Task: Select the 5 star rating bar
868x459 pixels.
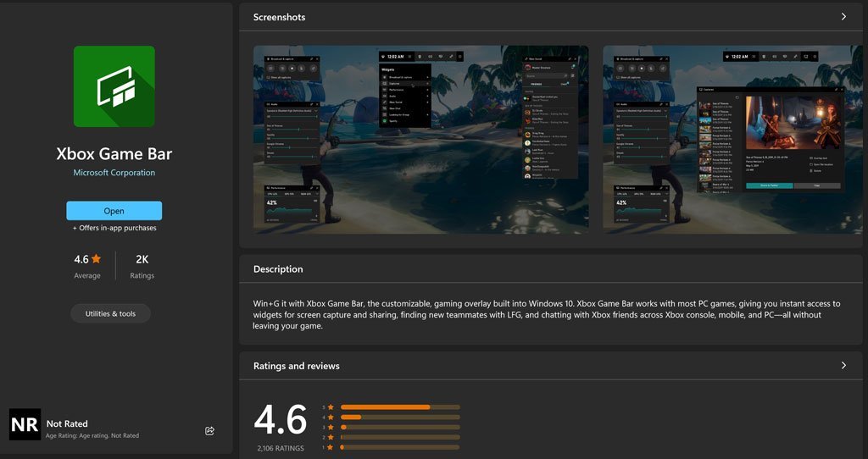Action: click(x=400, y=407)
